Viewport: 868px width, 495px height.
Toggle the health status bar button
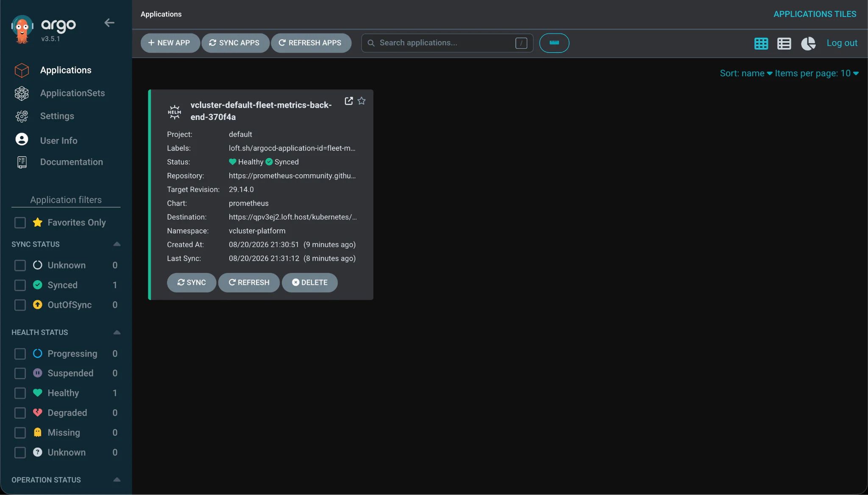click(x=554, y=43)
